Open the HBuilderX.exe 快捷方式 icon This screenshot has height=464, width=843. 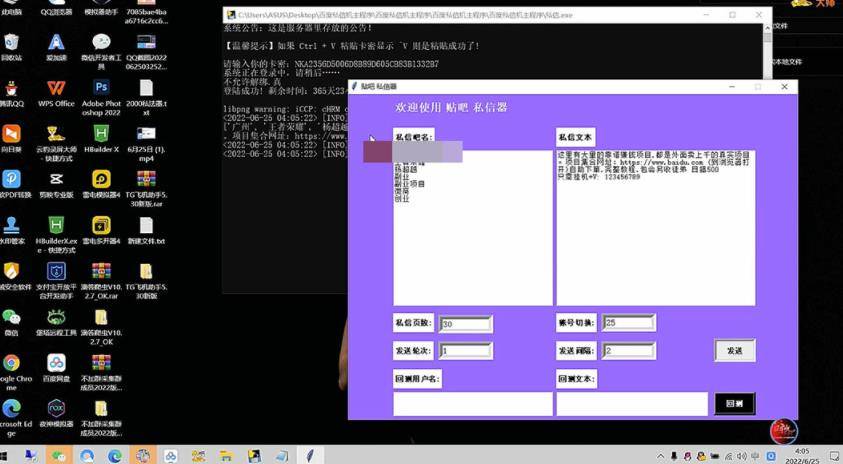coord(56,234)
